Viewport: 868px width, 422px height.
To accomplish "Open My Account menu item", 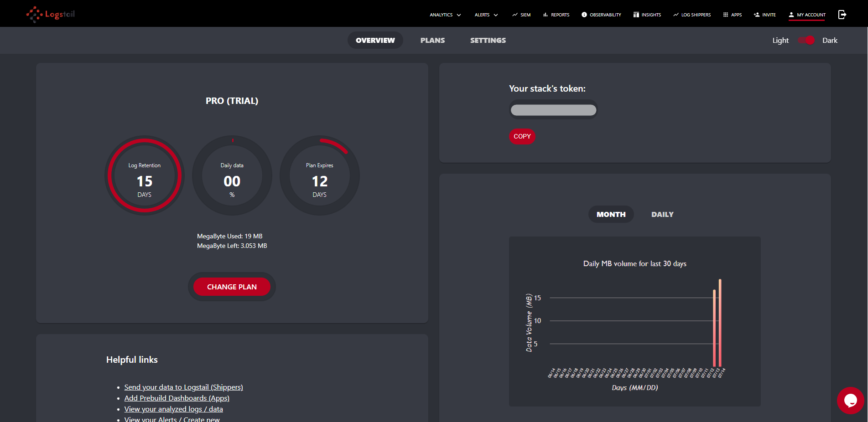I will pos(807,15).
